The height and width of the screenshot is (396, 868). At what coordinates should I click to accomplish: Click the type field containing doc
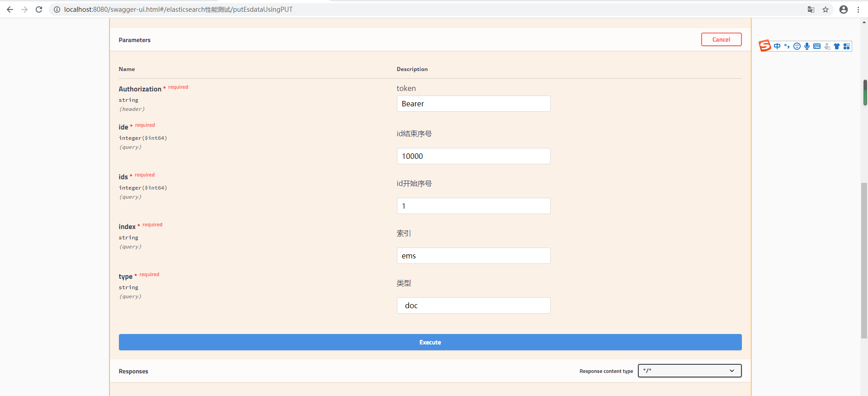point(473,305)
